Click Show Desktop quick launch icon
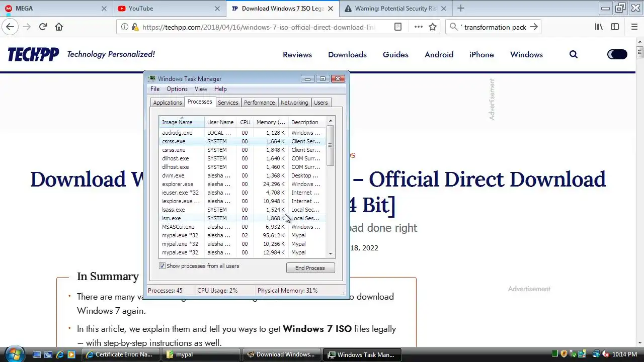 pyautogui.click(x=37, y=354)
